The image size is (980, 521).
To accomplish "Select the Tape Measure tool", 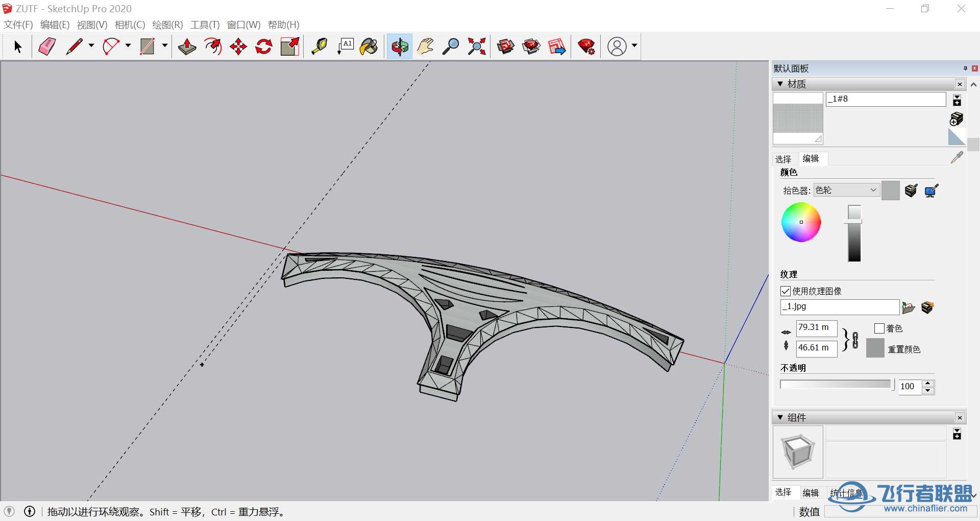I will pyautogui.click(x=320, y=46).
